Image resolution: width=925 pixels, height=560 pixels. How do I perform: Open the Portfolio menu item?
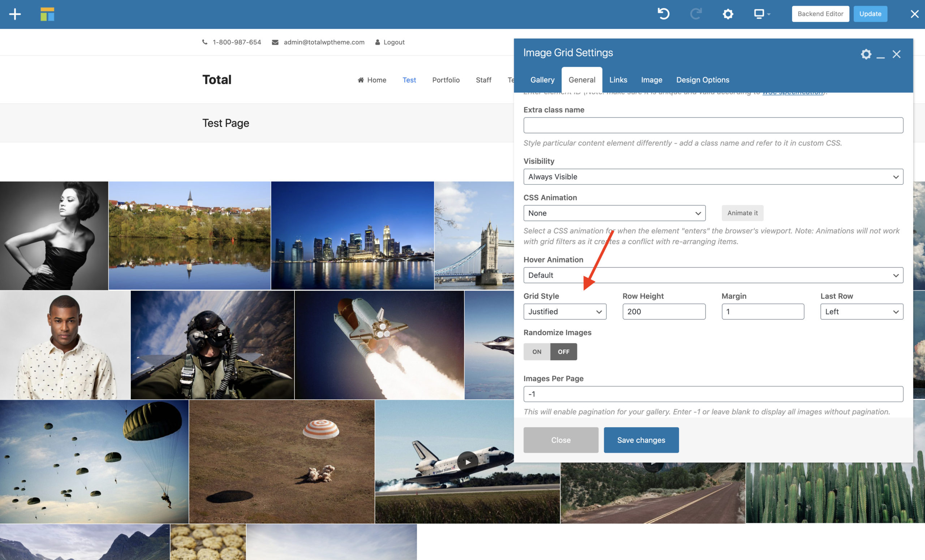(446, 80)
